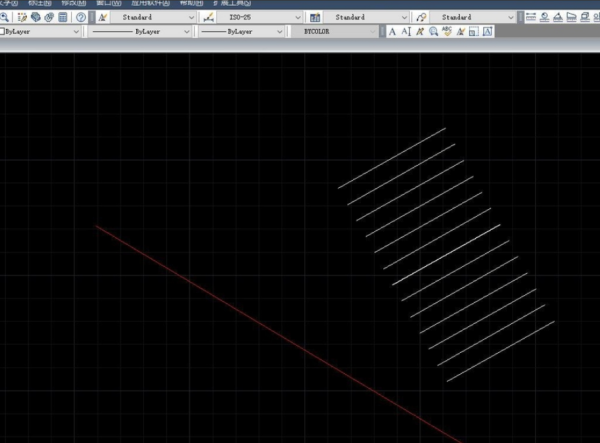The width and height of the screenshot is (600, 443).
Task: Run the ABC spell check icon
Action: pyautogui.click(x=447, y=32)
